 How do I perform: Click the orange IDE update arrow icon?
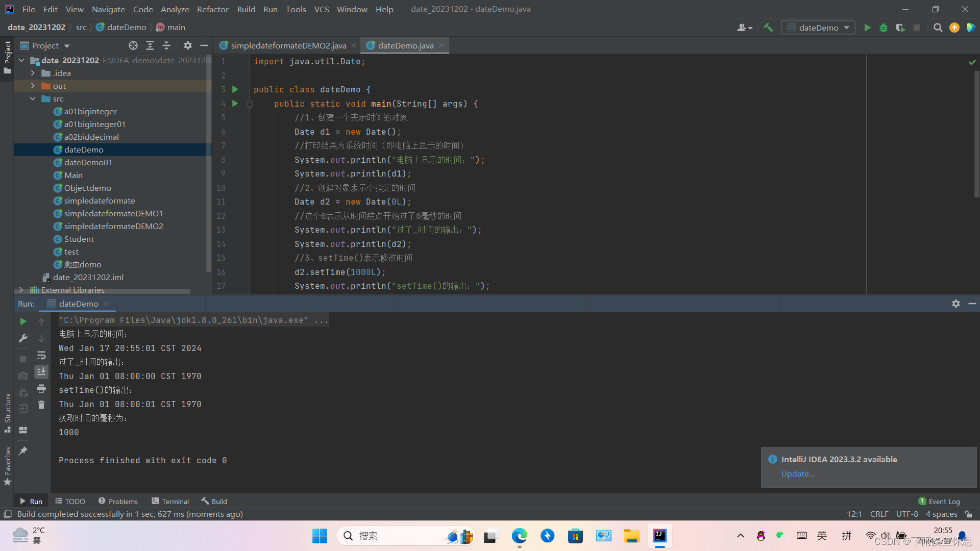[x=954, y=28]
